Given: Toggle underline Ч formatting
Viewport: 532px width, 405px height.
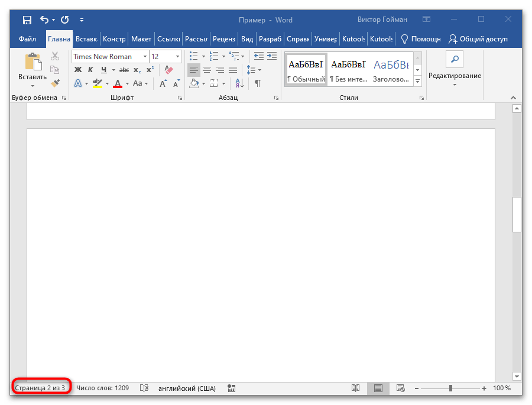Looking at the screenshot, I should [104, 70].
